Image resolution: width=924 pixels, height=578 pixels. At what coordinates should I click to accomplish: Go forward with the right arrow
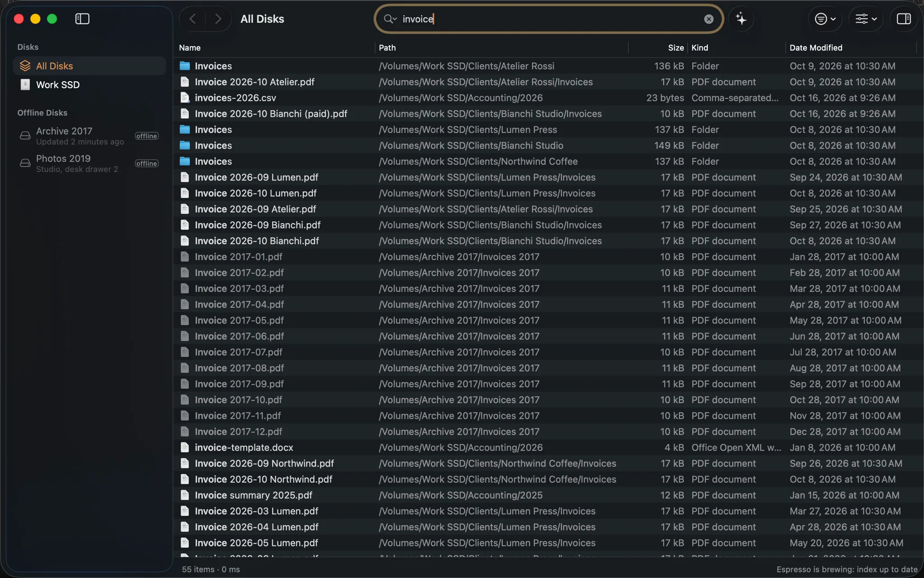click(x=218, y=19)
